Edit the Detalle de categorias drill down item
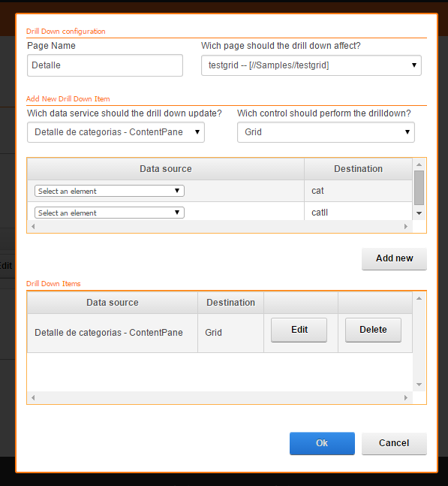 (299, 330)
